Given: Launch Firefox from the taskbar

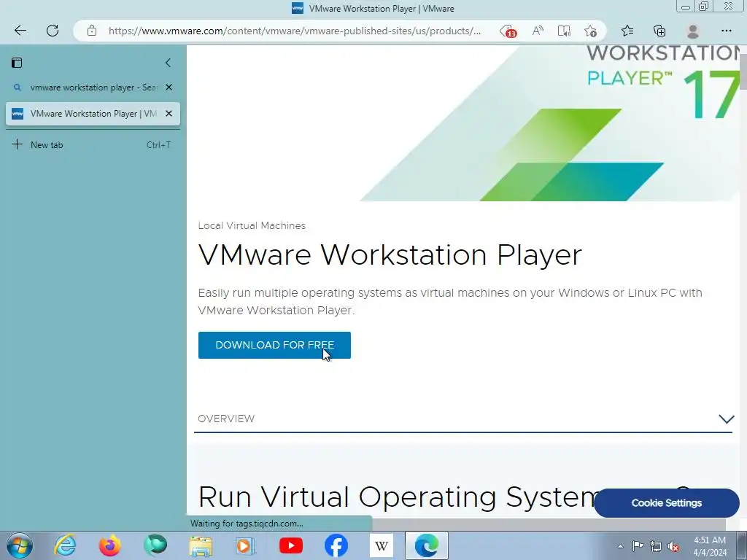Looking at the screenshot, I should (x=110, y=545).
